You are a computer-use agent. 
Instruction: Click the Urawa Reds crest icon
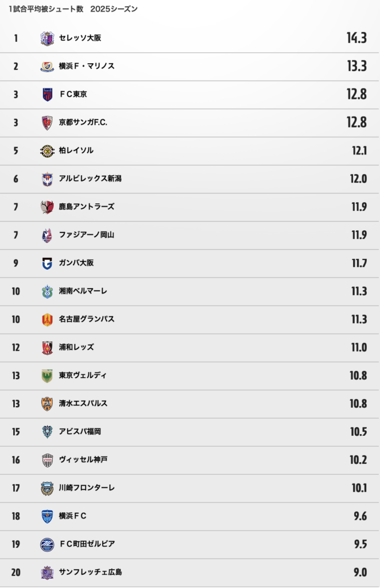(x=47, y=348)
